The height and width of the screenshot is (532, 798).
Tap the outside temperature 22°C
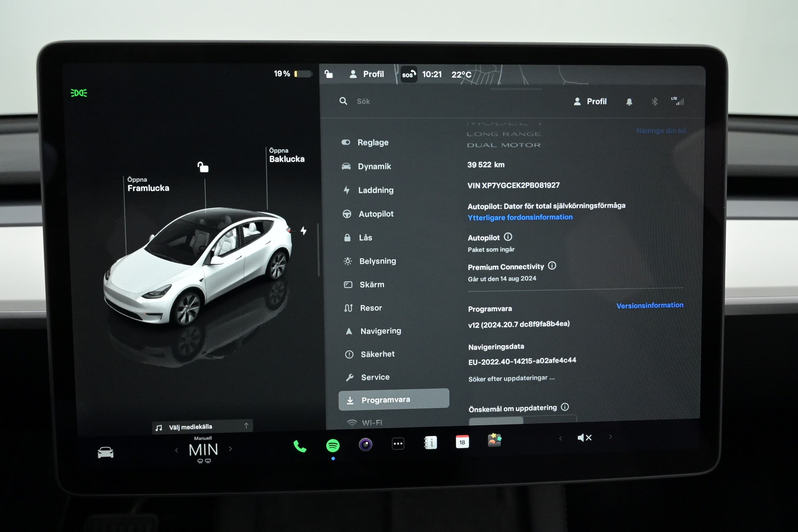click(x=461, y=74)
